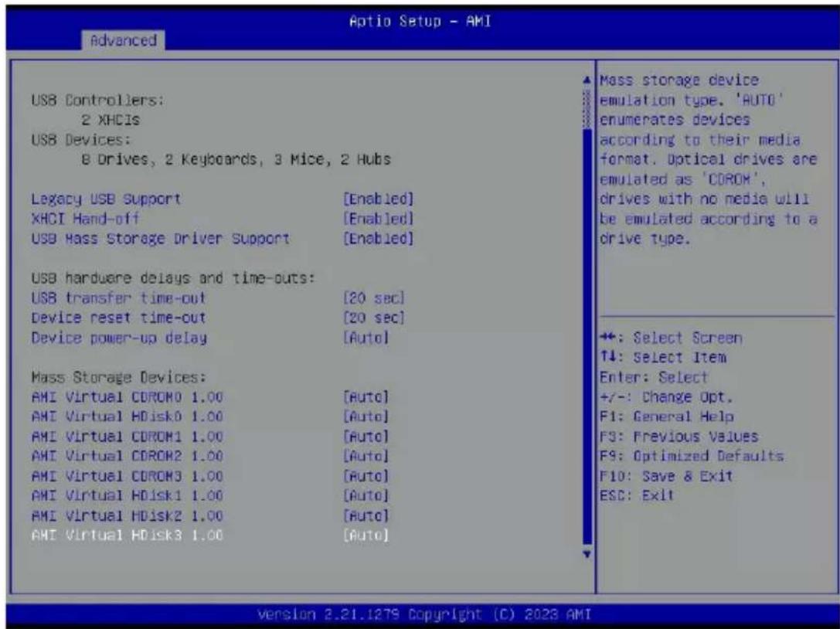Click the Select Item key hint
The height and width of the screenshot is (629, 840).
[x=663, y=357]
